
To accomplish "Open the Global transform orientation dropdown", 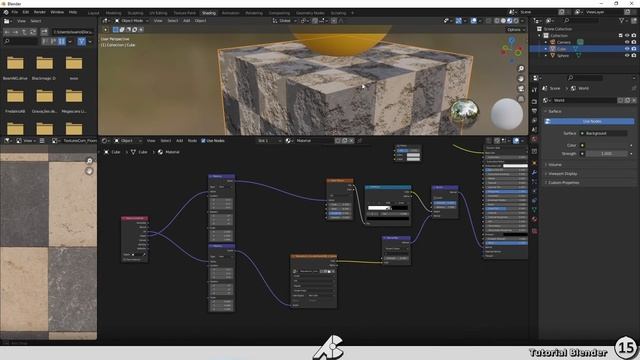I will pyautogui.click(x=284, y=20).
